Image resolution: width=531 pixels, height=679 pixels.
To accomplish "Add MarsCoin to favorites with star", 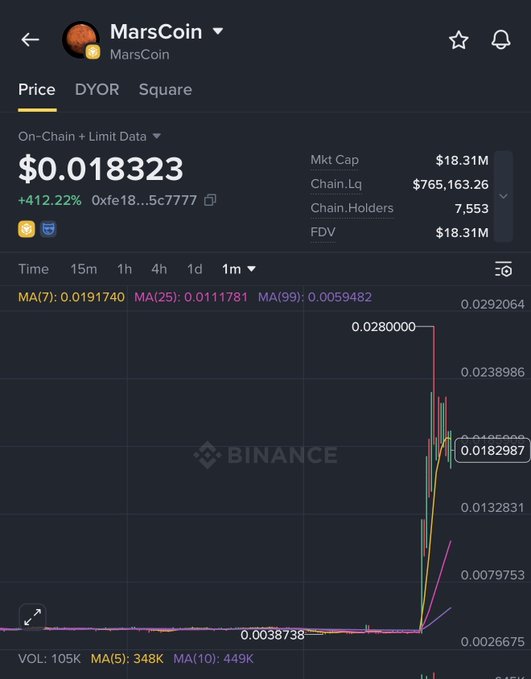I will 458,40.
